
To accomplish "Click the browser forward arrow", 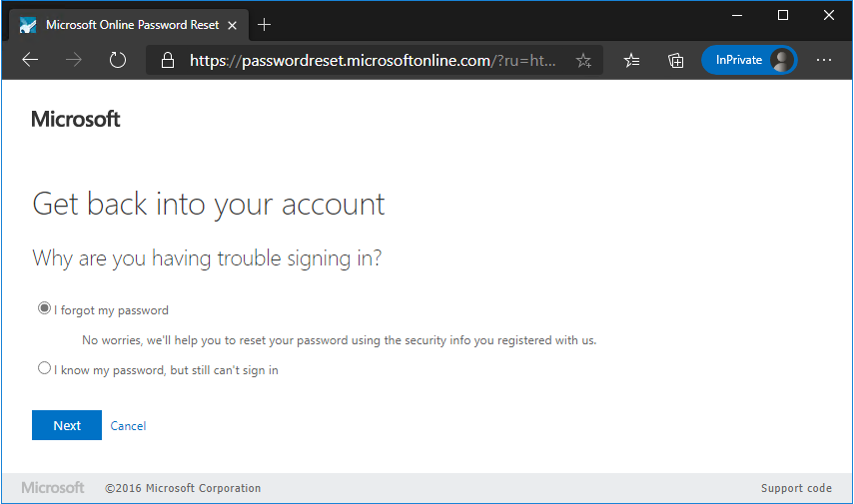I will coord(74,60).
